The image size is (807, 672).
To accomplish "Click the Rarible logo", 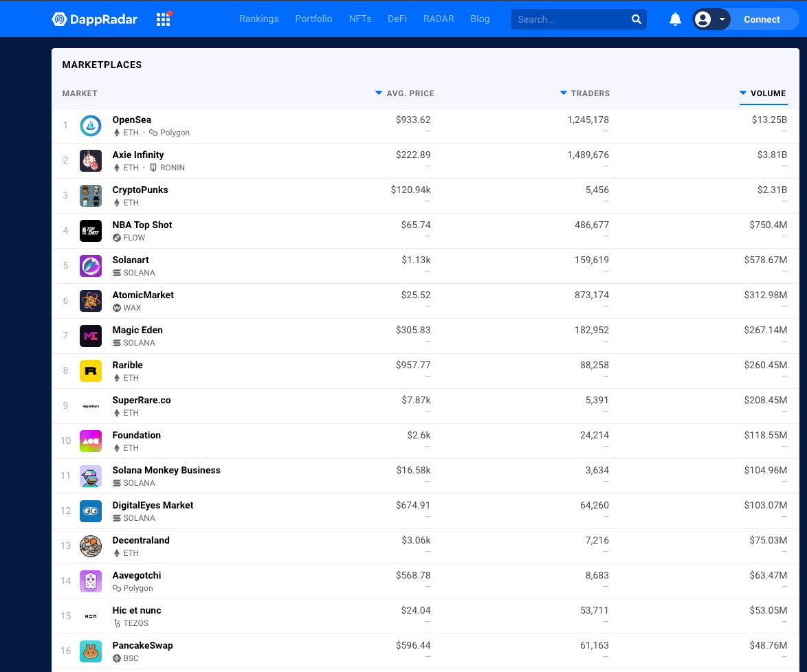I will tap(91, 370).
